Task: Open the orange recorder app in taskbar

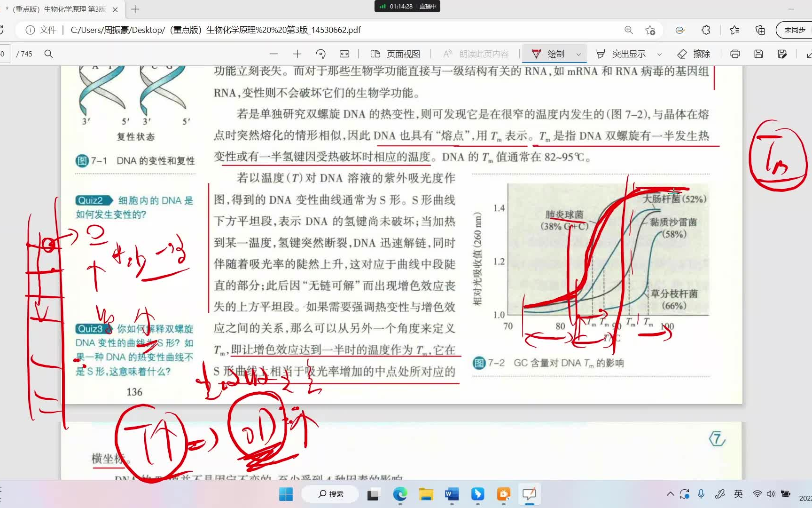Action: [x=504, y=494]
